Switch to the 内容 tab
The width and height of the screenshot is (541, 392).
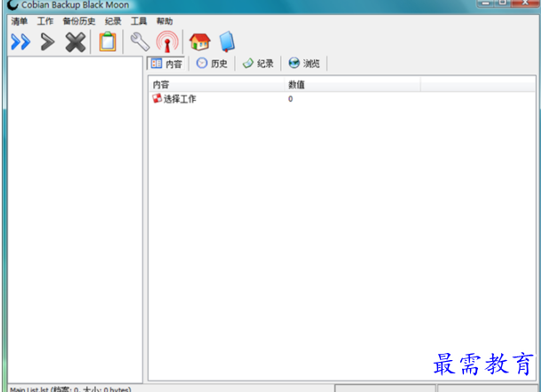[167, 64]
